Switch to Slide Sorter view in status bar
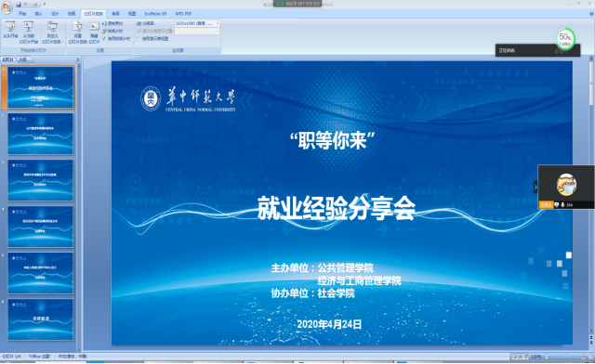Image resolution: width=595 pixels, height=364 pixels. (520, 357)
